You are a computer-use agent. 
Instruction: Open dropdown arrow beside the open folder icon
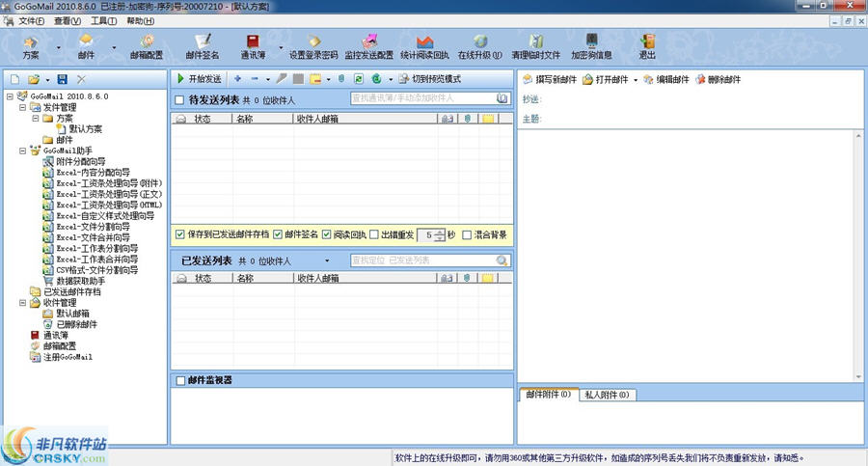point(47,80)
